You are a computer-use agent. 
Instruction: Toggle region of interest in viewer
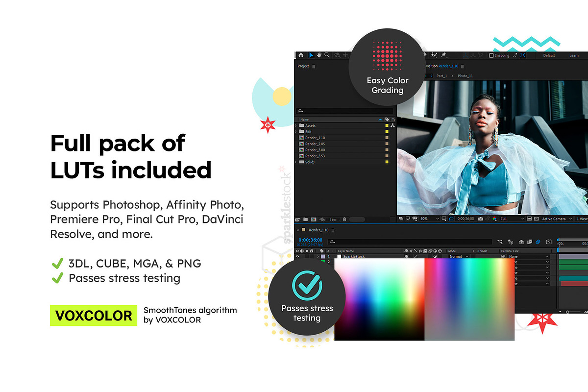529,219
